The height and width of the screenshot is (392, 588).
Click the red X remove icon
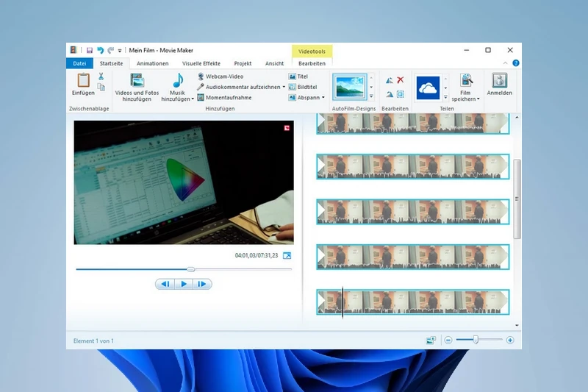[x=401, y=79]
